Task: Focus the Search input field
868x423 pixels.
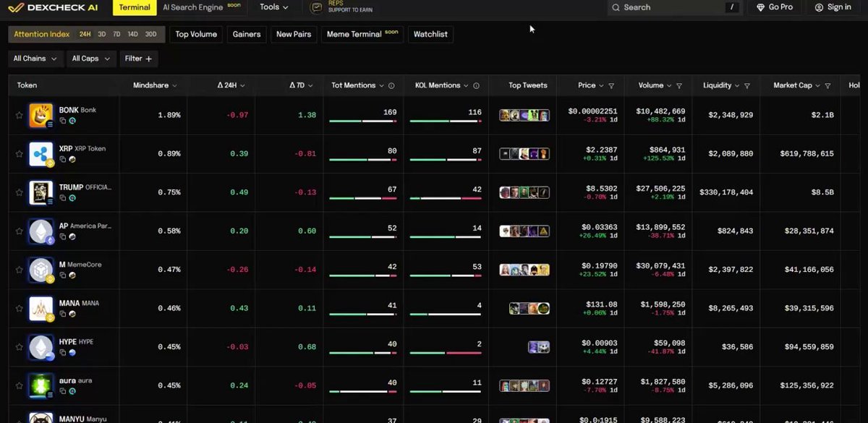Action: tap(674, 7)
